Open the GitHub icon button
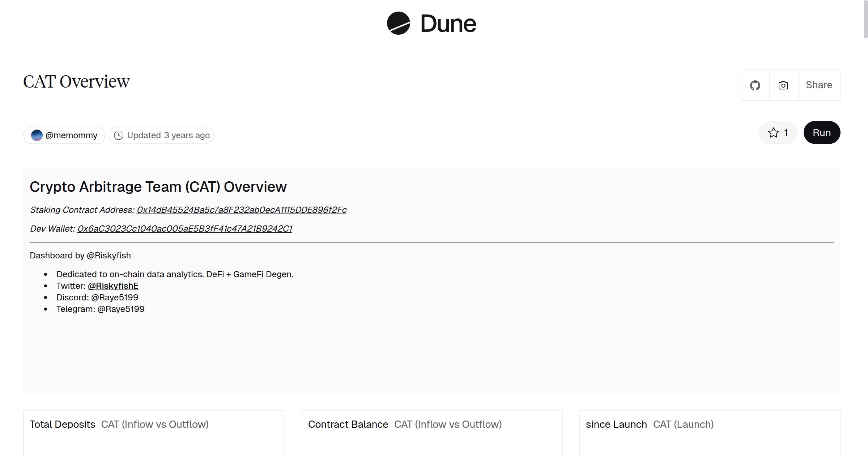 pyautogui.click(x=755, y=85)
